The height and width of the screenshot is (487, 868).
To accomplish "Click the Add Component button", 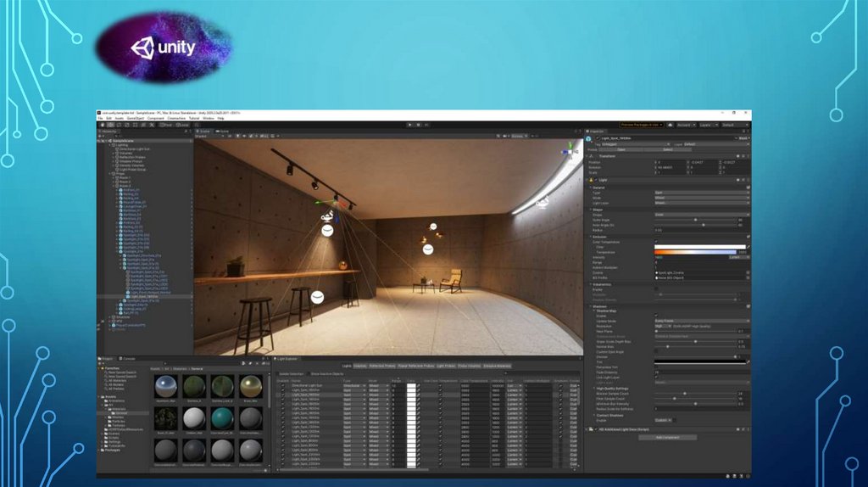I will [667, 437].
